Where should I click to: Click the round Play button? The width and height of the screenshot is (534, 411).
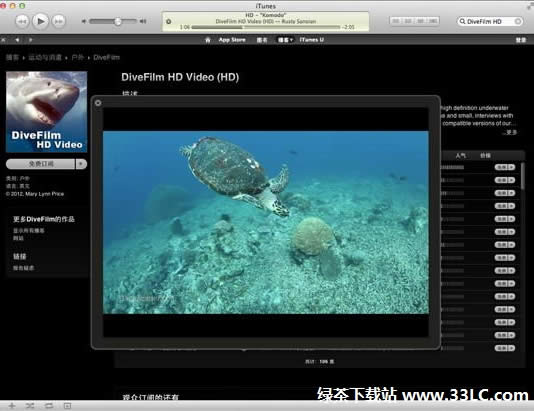click(40, 21)
